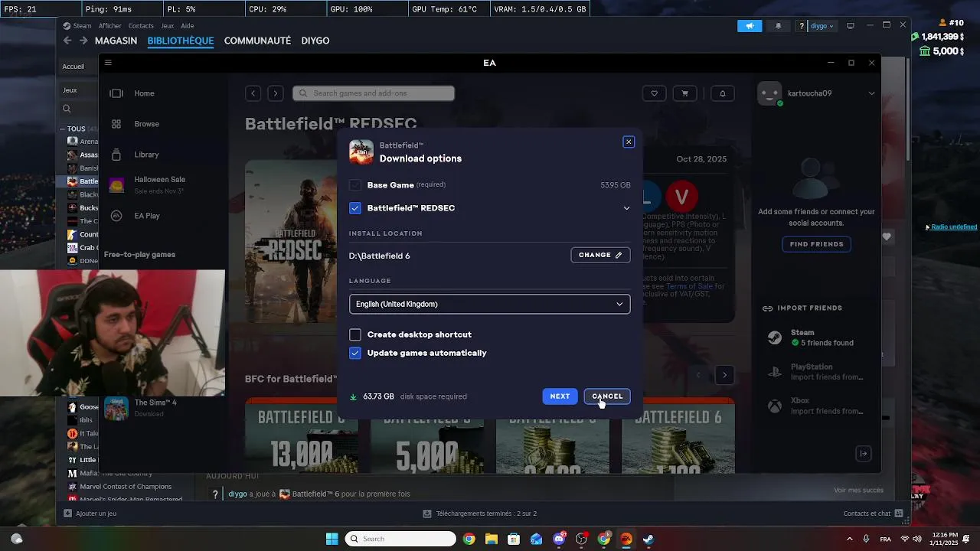The width and height of the screenshot is (980, 551).
Task: Navigate forward in the EA app
Action: 276,93
